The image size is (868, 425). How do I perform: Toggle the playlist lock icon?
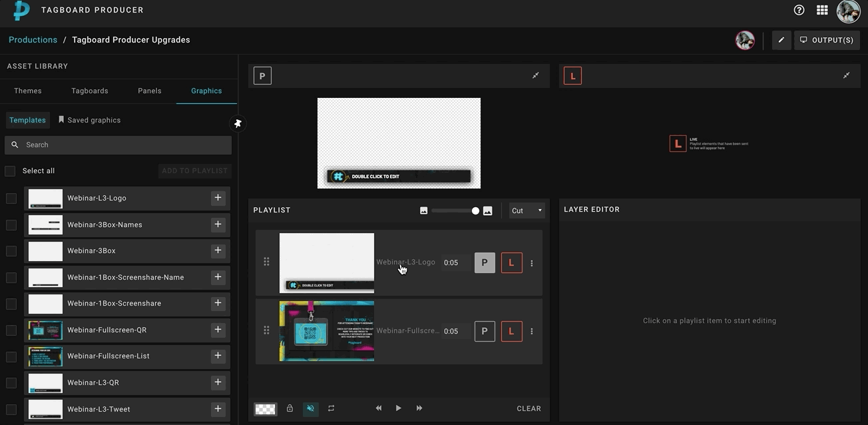[x=290, y=408]
